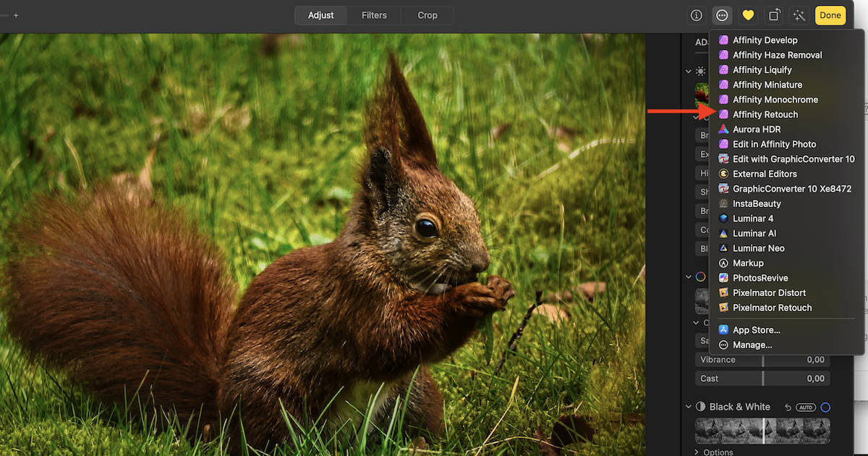Image resolution: width=868 pixels, height=456 pixels.
Task: Click the Black & White thumbnail strip slider
Action: pos(762,431)
